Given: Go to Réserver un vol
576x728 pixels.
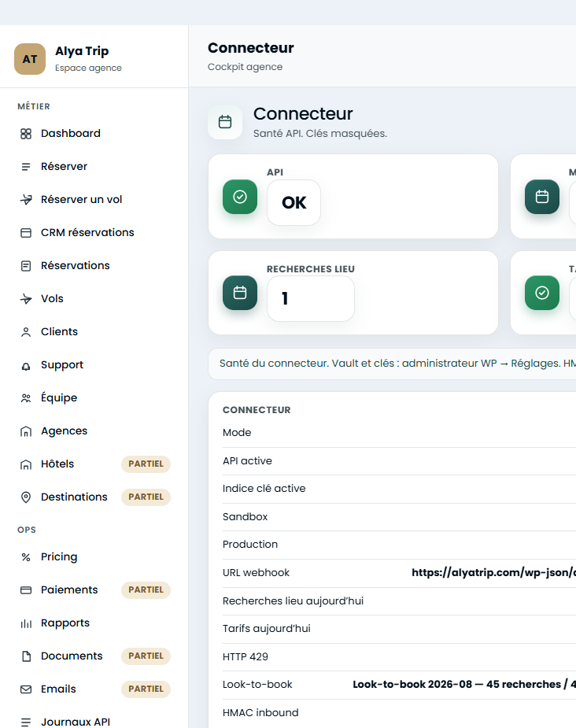Looking at the screenshot, I should [94, 200].
